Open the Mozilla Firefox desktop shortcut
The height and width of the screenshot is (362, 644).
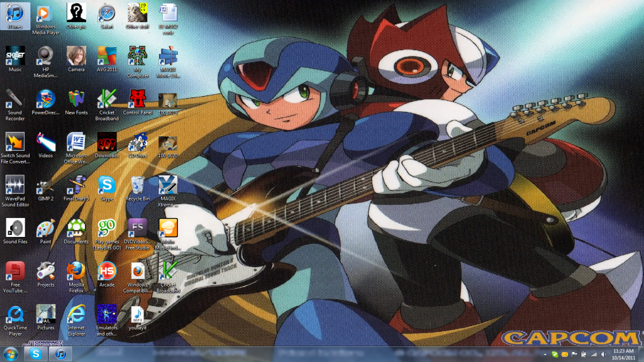[76, 271]
